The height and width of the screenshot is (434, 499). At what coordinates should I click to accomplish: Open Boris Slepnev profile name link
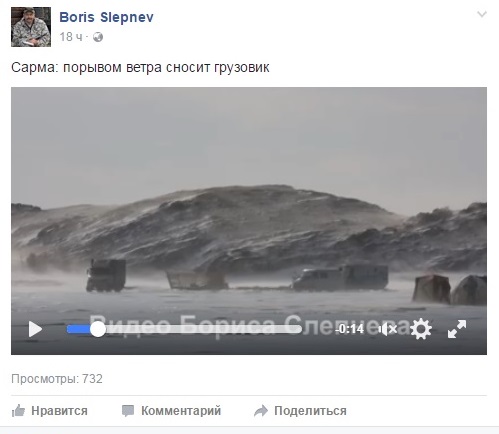[x=106, y=17]
